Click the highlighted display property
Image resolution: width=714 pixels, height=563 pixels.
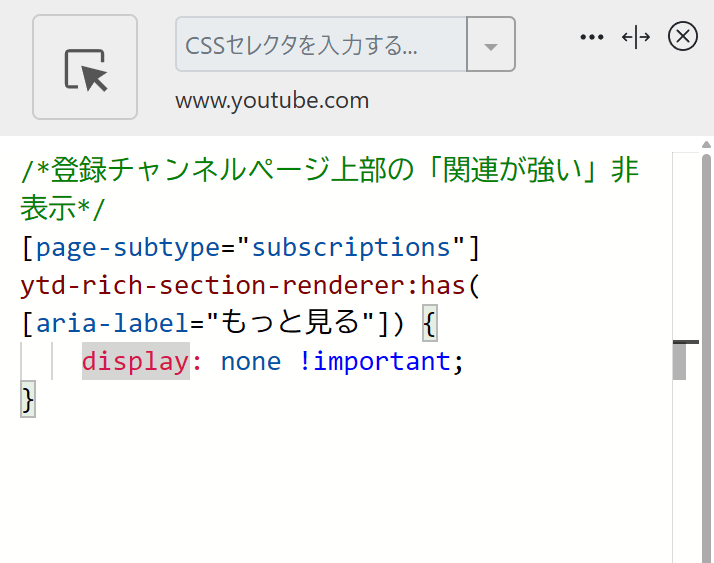tap(135, 361)
